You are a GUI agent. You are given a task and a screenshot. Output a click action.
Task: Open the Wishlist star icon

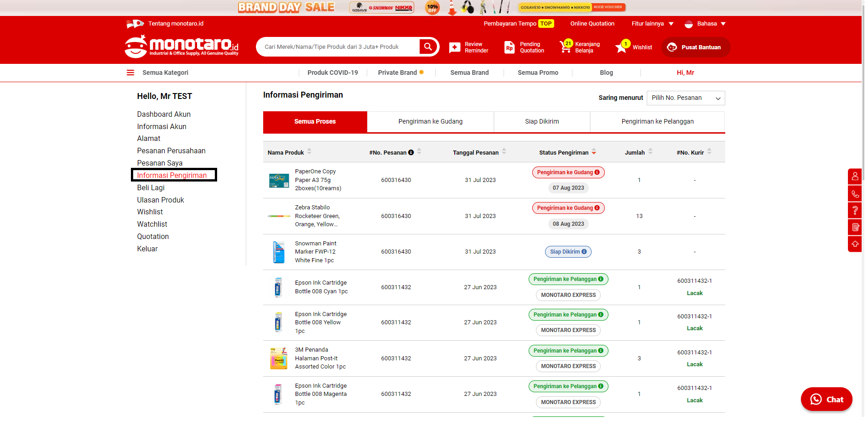[x=622, y=47]
